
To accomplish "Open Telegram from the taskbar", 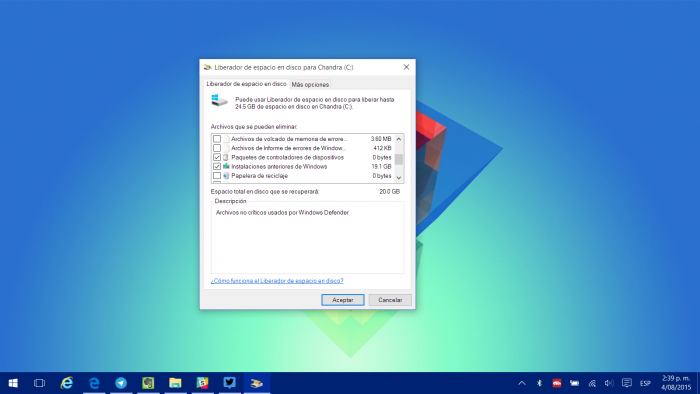I will 121,383.
